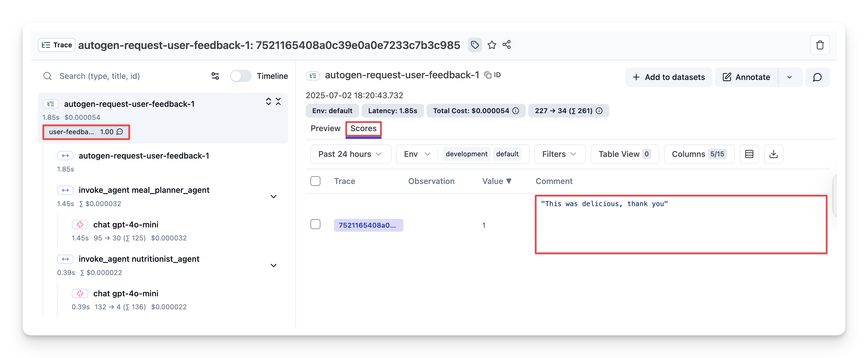Screen dimensions: 868x358
Task: Open the comments speech bubble button
Action: tap(817, 77)
